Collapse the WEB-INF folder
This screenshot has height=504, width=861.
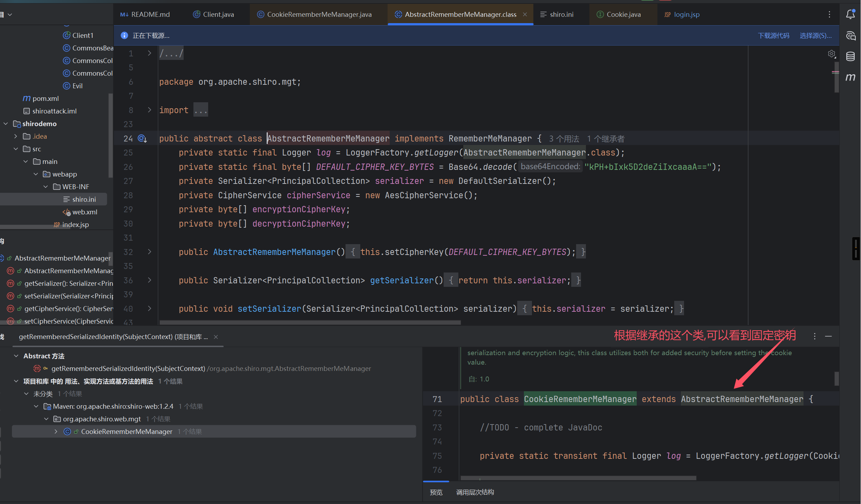coord(46,187)
